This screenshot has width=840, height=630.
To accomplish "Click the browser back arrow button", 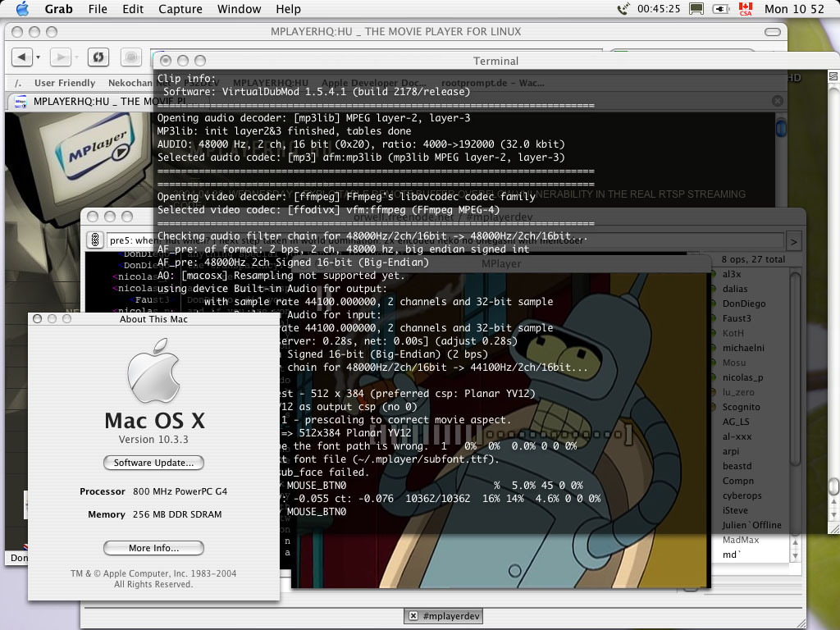I will tap(21, 57).
